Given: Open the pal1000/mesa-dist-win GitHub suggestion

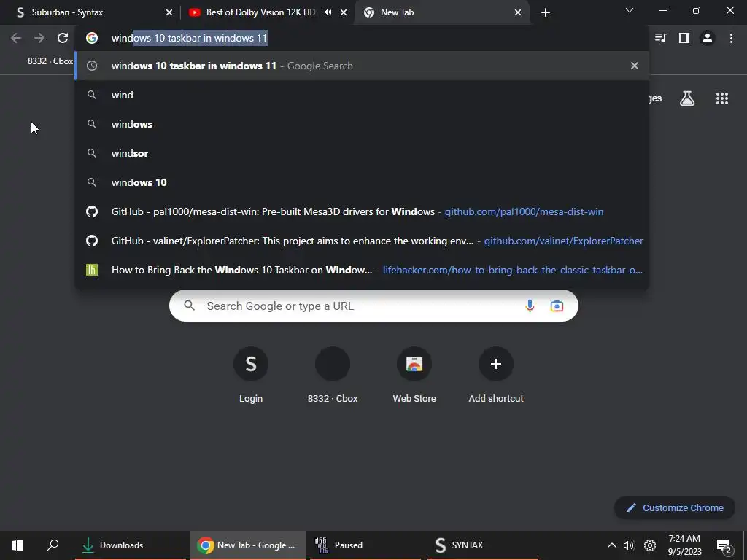Looking at the screenshot, I should (362, 211).
